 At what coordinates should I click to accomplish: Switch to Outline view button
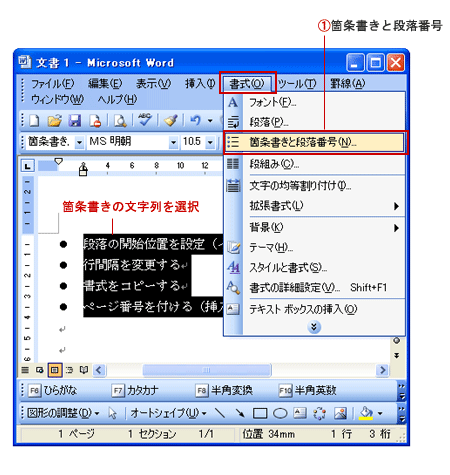(x=69, y=370)
